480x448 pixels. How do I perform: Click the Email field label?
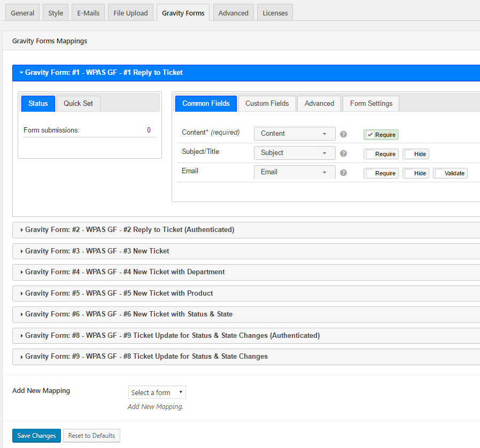point(190,171)
